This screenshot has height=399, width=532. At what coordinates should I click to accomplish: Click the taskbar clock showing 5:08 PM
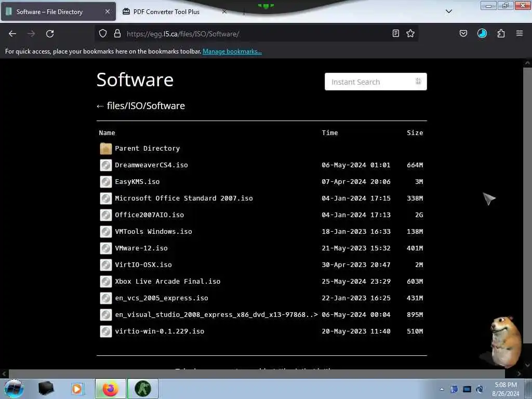506,389
